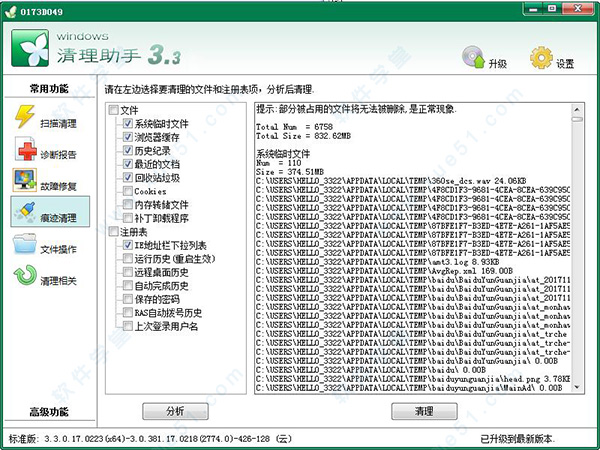Enable 内存转储文件 checkbox
Viewport: 600px width, 450px height.
(x=128, y=204)
